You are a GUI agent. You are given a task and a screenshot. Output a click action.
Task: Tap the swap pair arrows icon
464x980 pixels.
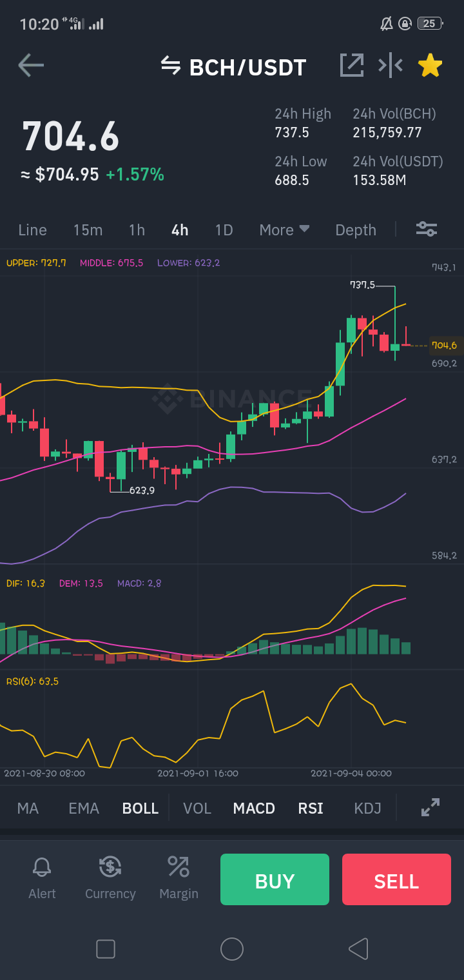171,65
